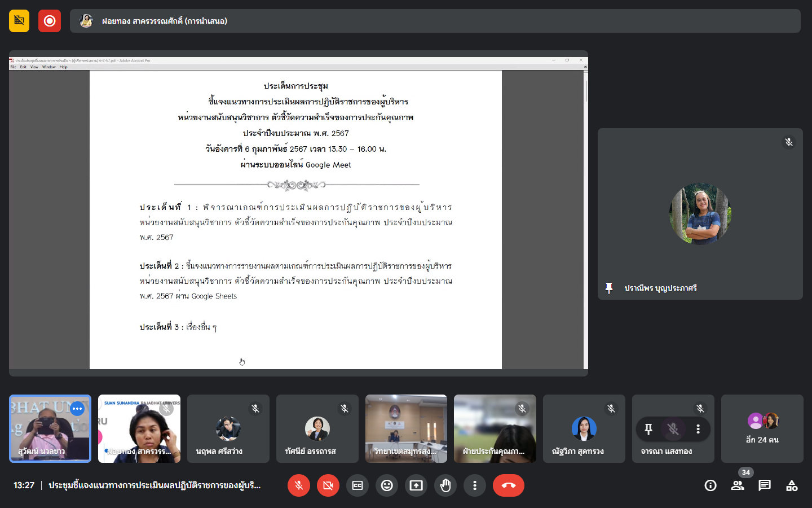Show the participants list of 34 people
Screen dimensions: 812x508
point(738,485)
